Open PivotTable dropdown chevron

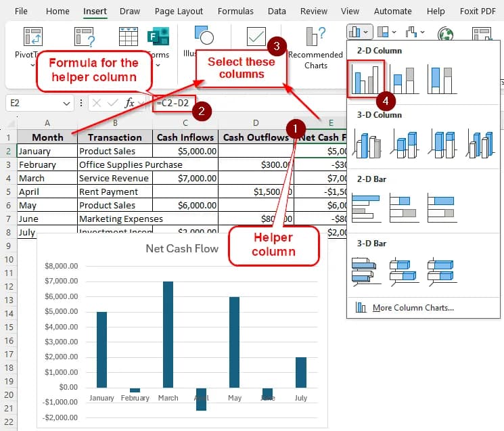pyautogui.click(x=32, y=65)
